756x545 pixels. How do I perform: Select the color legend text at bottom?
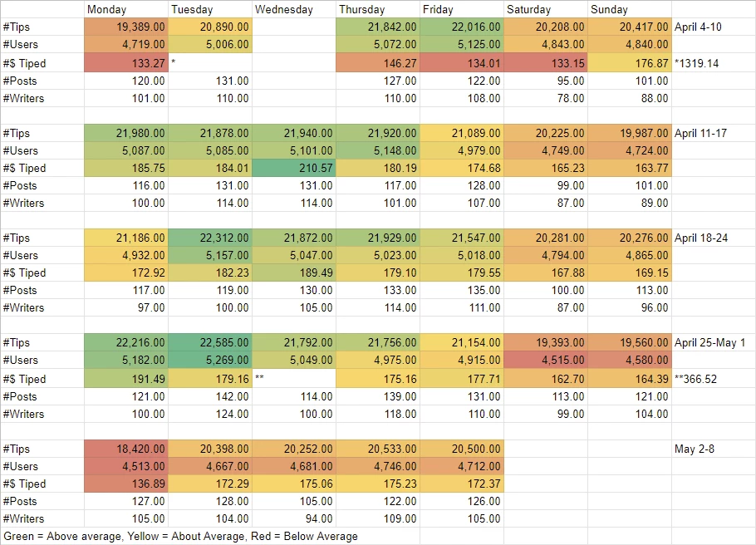[181, 537]
